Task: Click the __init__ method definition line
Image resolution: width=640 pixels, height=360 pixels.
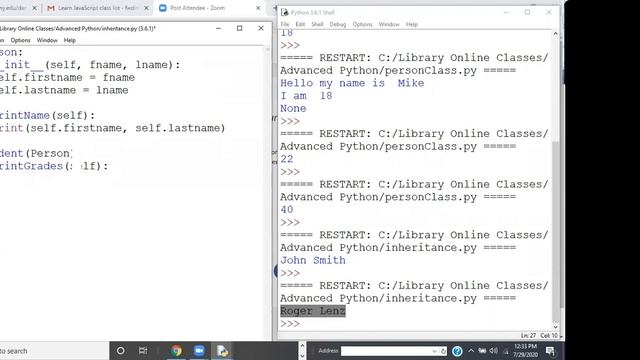Action: [x=90, y=65]
